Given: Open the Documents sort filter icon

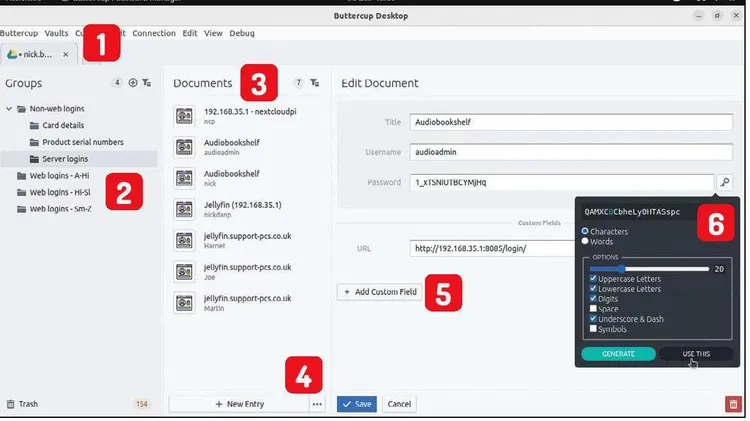Looking at the screenshot, I should pyautogui.click(x=315, y=83).
